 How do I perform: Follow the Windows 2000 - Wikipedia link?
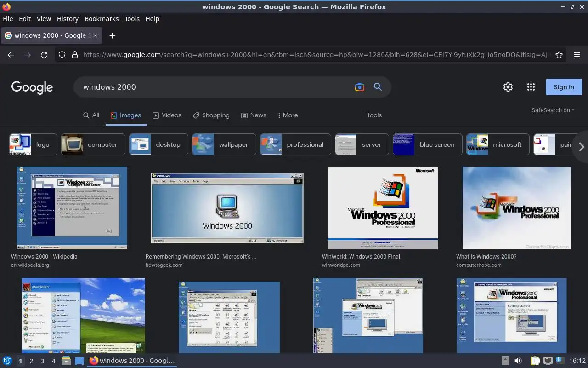[44, 257]
